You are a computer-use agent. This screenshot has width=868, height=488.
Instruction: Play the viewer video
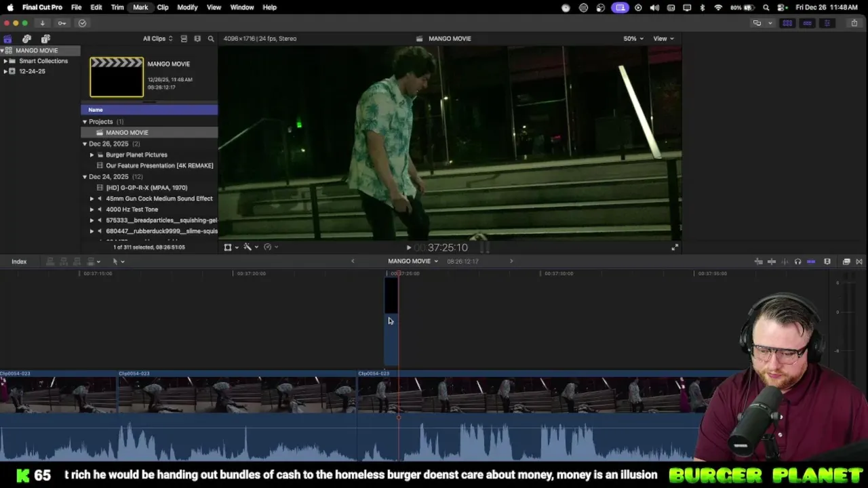[408, 248]
